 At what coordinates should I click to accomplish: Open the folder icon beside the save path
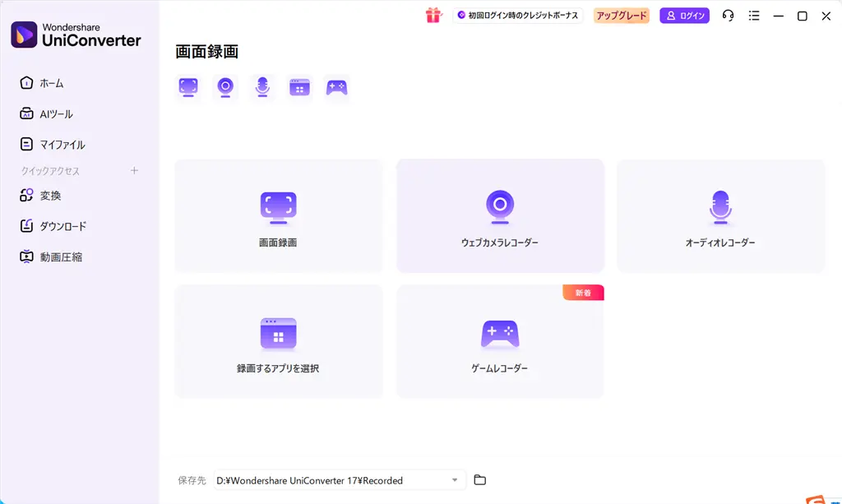point(480,480)
